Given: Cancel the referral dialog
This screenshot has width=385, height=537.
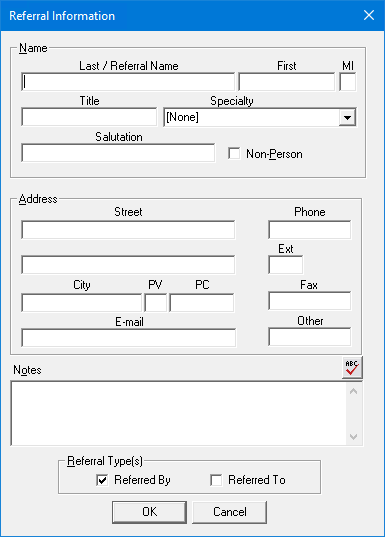Looking at the screenshot, I should point(229,512).
